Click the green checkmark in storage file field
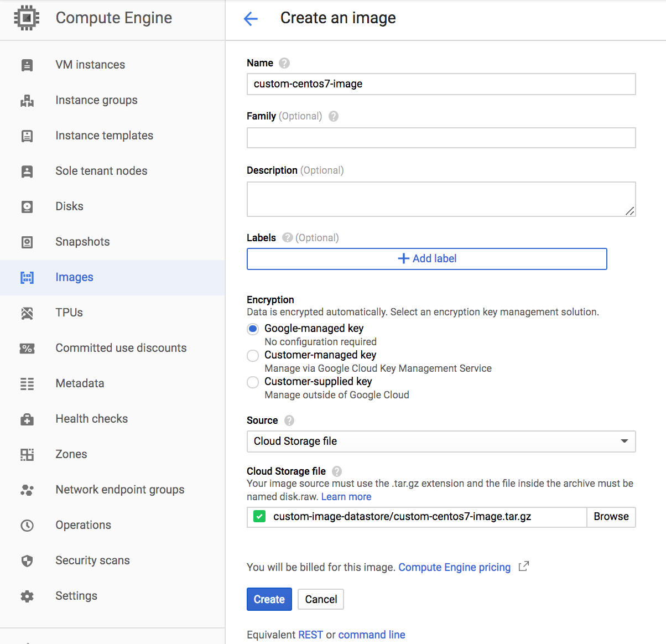Screen dimensions: 666x644 pos(259,517)
